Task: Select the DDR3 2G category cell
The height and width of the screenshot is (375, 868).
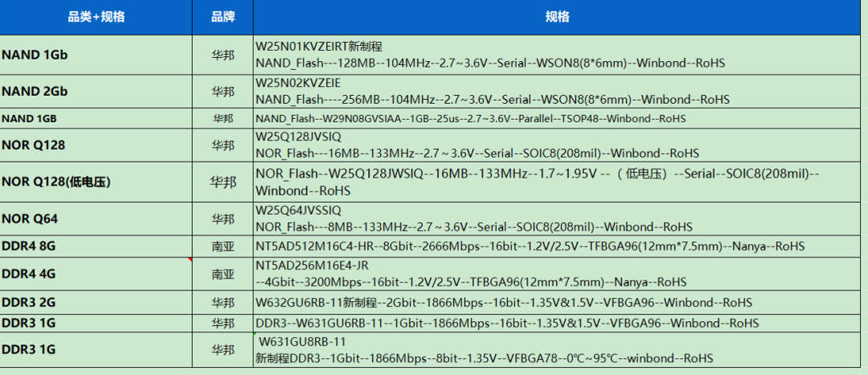Action: pos(96,303)
